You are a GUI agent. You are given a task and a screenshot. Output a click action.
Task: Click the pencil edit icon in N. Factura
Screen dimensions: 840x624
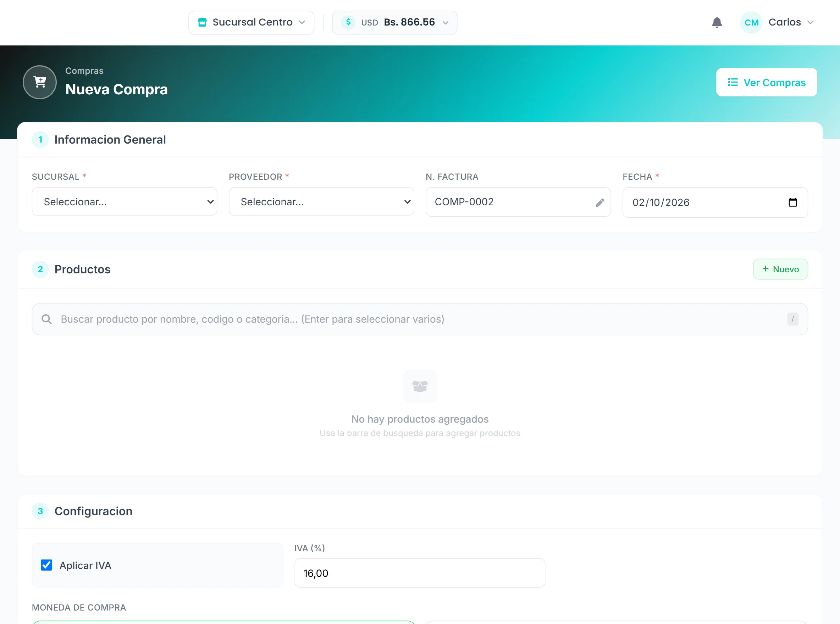pos(600,202)
